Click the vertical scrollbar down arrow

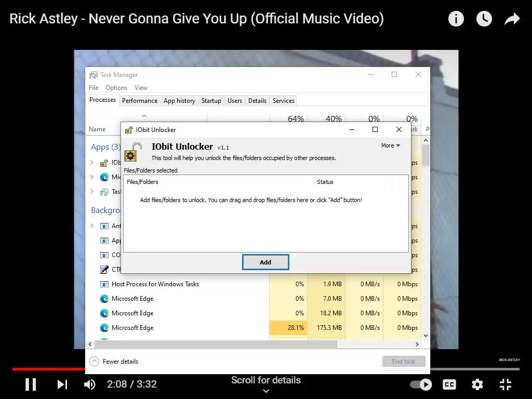426,336
